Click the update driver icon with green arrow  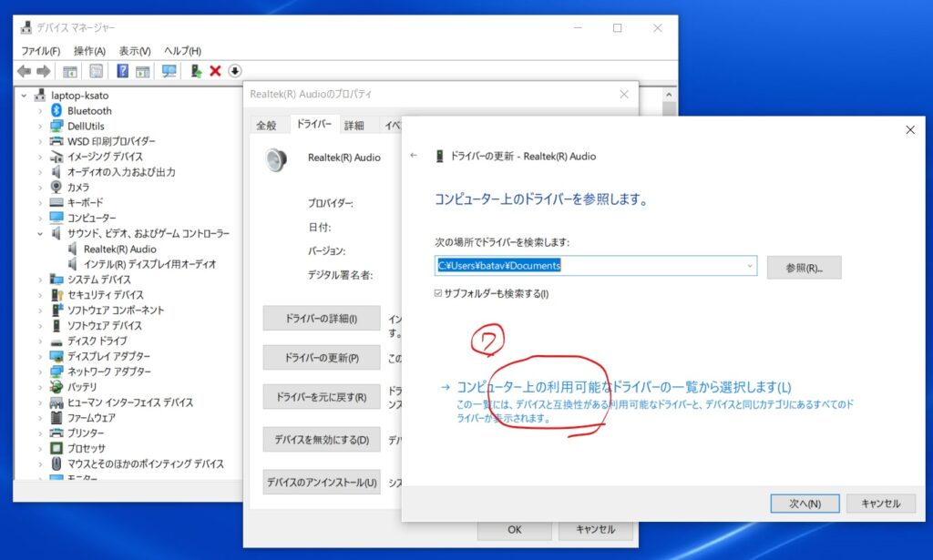point(196,71)
